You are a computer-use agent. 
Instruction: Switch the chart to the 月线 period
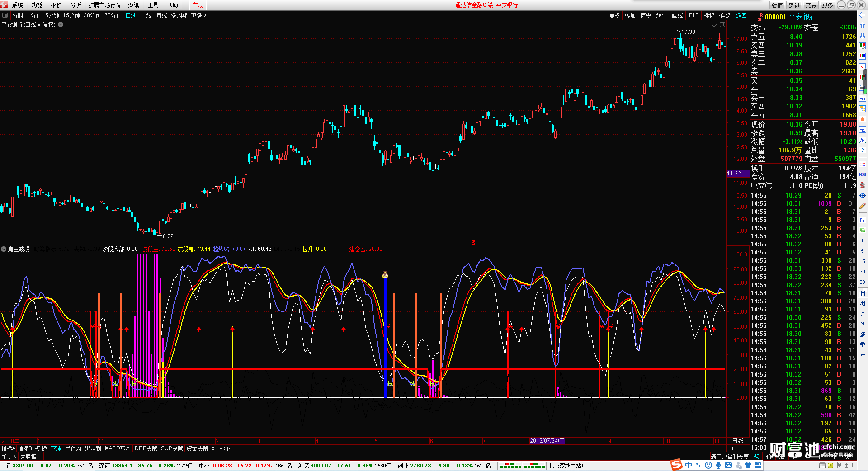click(162, 15)
